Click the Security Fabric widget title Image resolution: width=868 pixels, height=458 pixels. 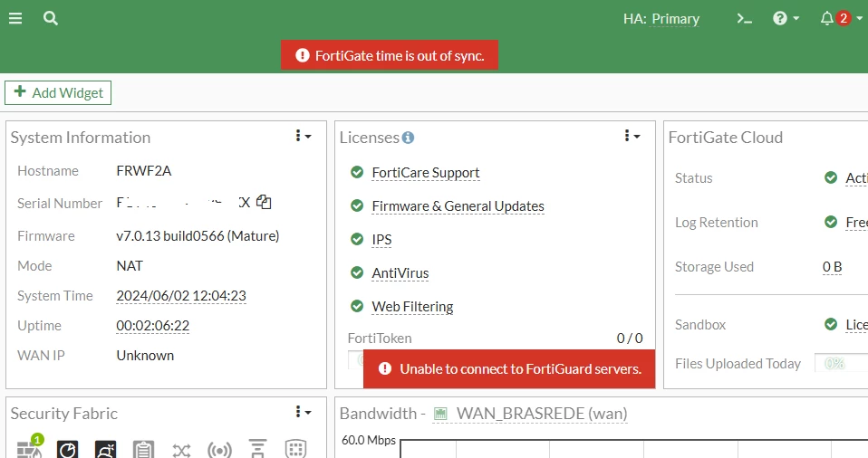coord(64,413)
